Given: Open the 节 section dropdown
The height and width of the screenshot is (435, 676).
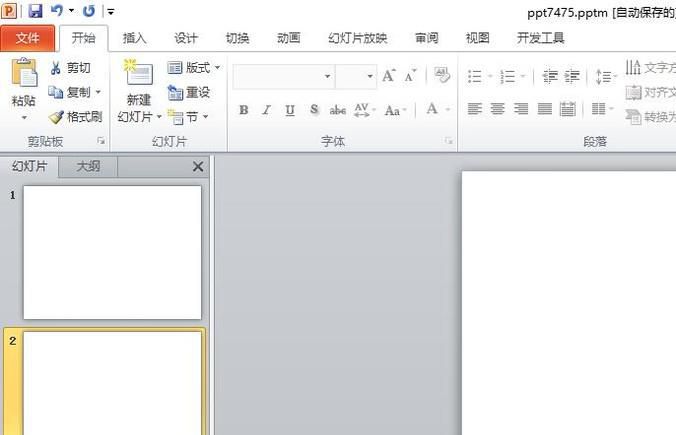Looking at the screenshot, I should tap(188, 117).
